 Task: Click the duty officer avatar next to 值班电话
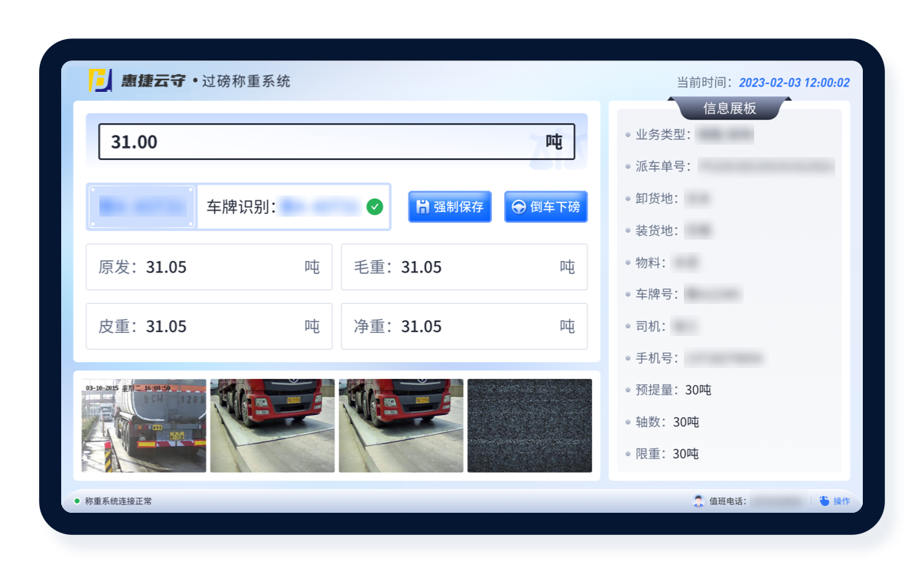pos(698,501)
